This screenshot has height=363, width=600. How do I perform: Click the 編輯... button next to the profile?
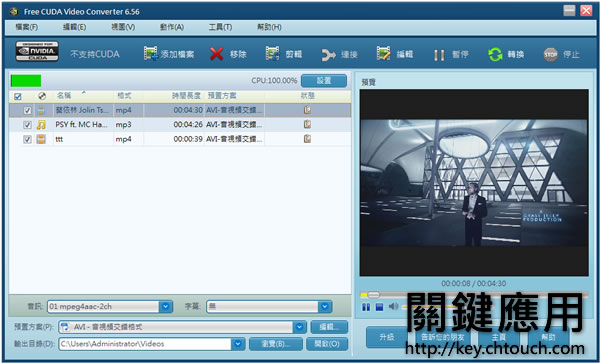tap(329, 327)
